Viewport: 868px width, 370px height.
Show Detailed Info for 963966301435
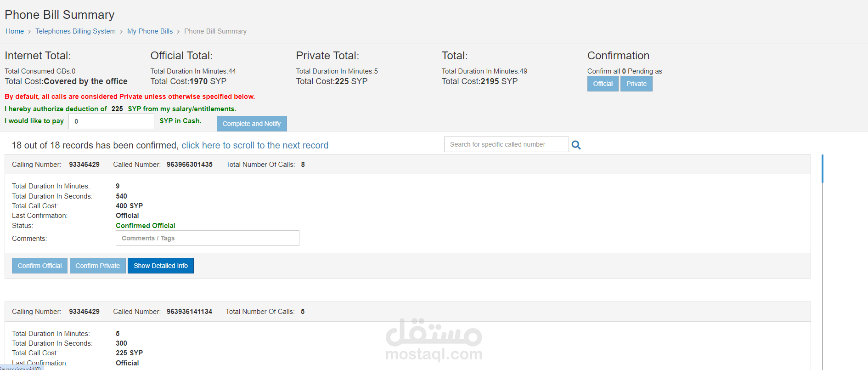point(161,266)
